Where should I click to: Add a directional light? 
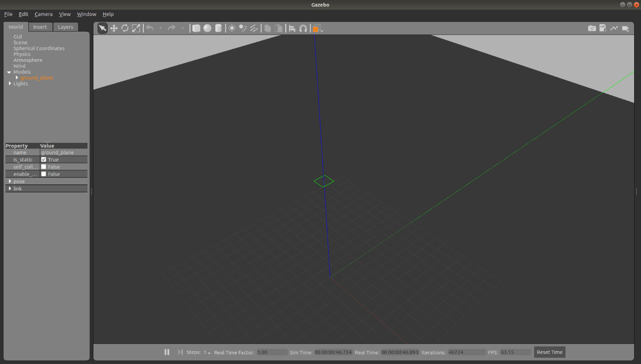[254, 28]
